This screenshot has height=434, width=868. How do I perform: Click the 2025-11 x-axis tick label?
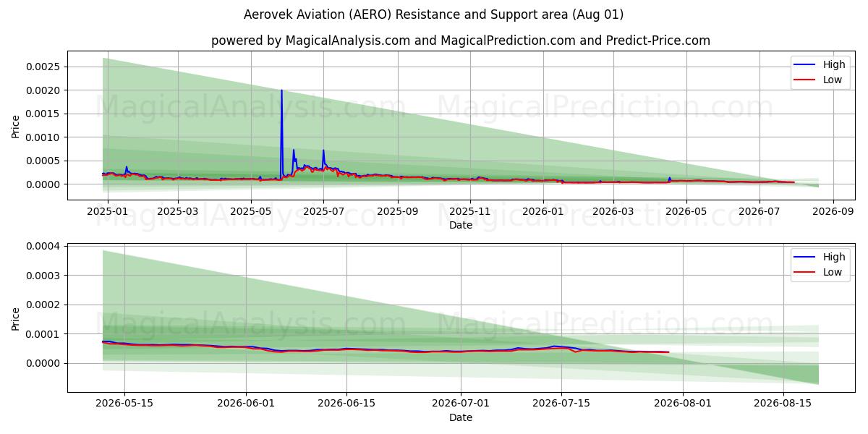[470, 211]
